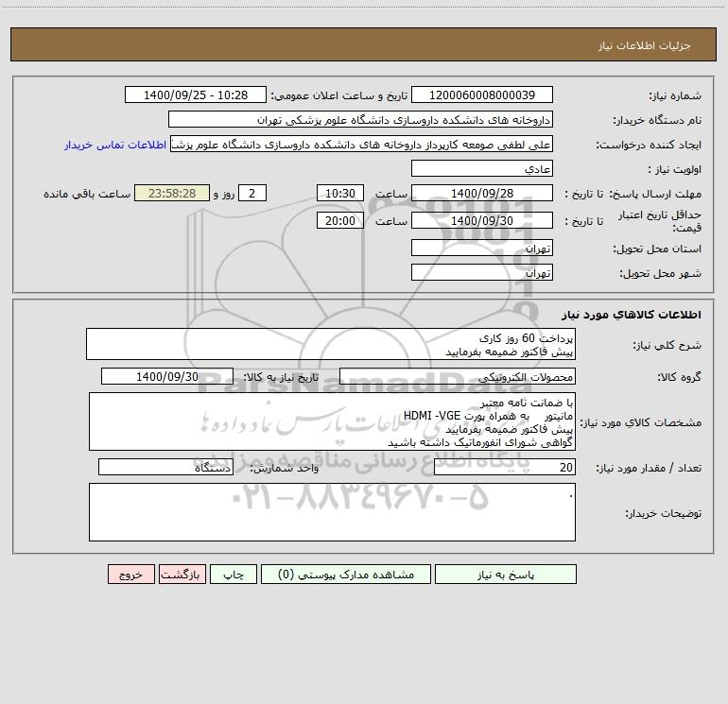Click the شهر محل تحویل label
This screenshot has height=704, width=728.
point(660,273)
